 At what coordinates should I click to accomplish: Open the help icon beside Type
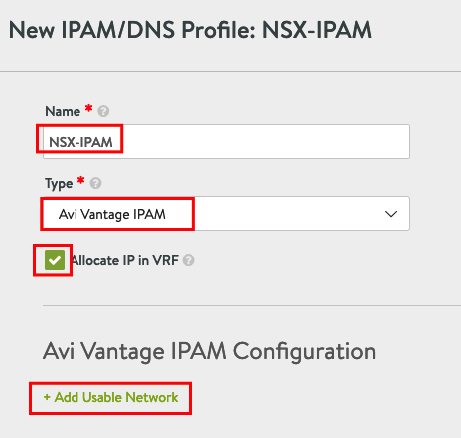[95, 183]
